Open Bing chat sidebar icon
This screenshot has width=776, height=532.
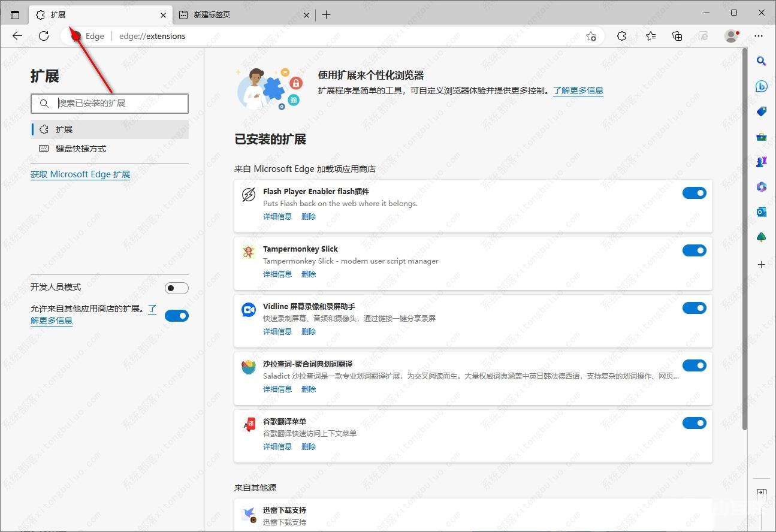(761, 86)
